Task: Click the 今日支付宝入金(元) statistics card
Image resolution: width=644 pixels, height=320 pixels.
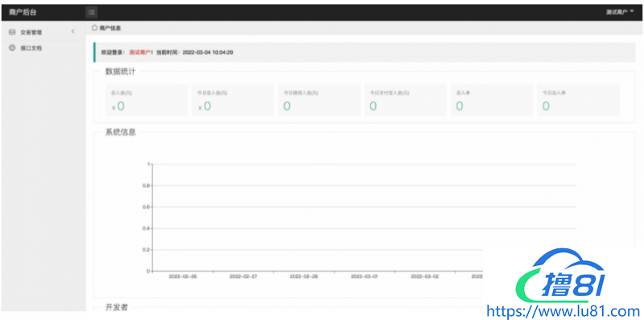Action: [406, 101]
